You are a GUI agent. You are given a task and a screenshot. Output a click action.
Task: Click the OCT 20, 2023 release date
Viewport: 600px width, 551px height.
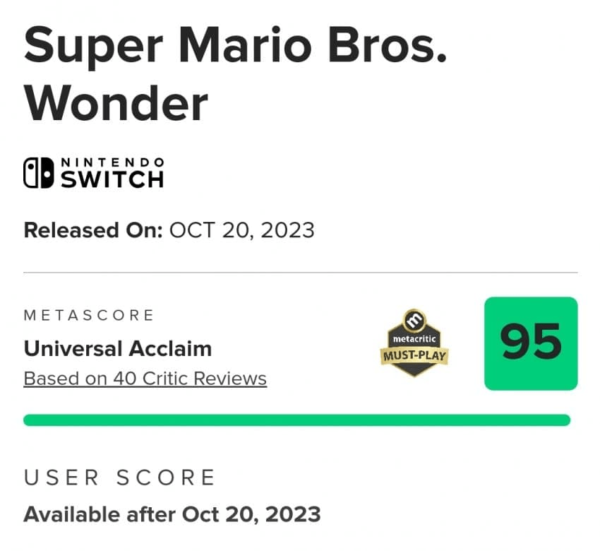[x=242, y=231]
